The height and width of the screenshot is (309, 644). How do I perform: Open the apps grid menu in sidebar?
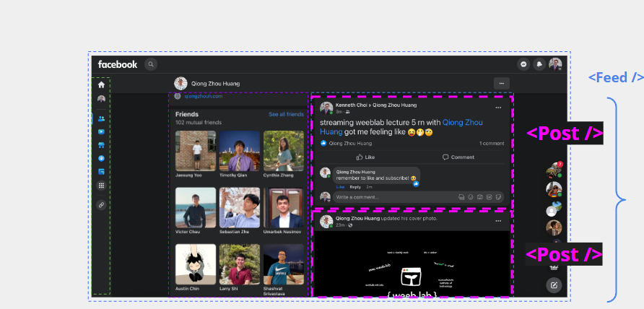click(x=101, y=186)
